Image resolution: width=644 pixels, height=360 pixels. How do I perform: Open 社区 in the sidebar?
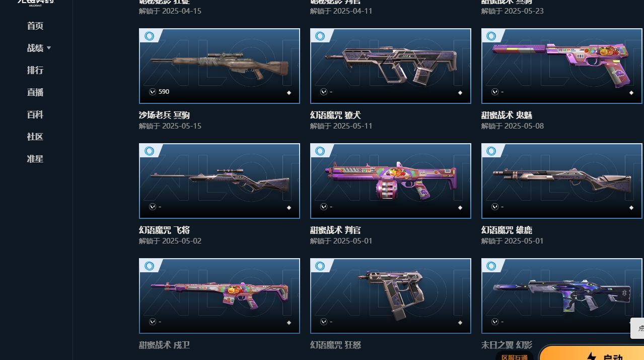[x=35, y=137]
